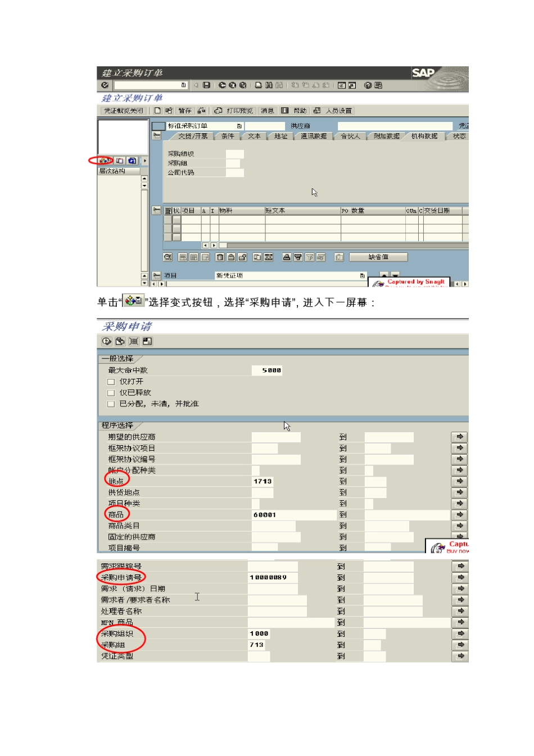Switch to the 机构数据 tab
Viewport: 534px width, 756px height.
[x=424, y=136]
